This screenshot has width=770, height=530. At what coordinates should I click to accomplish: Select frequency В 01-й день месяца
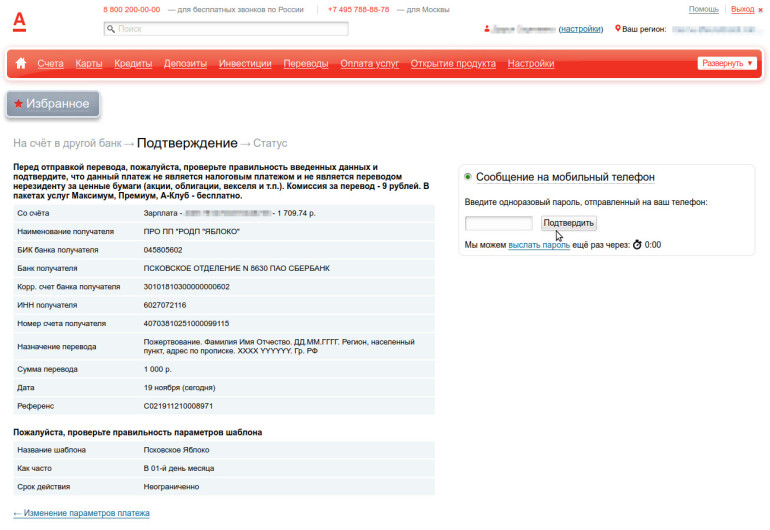pos(179,469)
